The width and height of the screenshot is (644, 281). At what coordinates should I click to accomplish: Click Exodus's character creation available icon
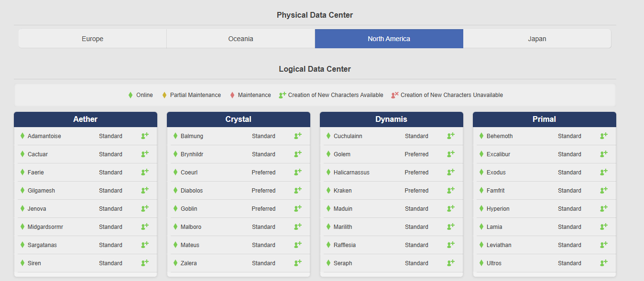click(x=604, y=172)
